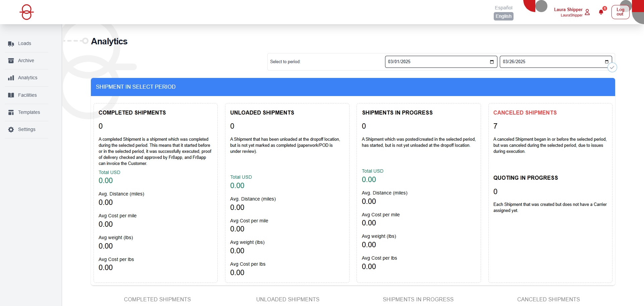Click the user profile icon beside Laura Shipper
The width and height of the screenshot is (644, 306).
pos(587,12)
